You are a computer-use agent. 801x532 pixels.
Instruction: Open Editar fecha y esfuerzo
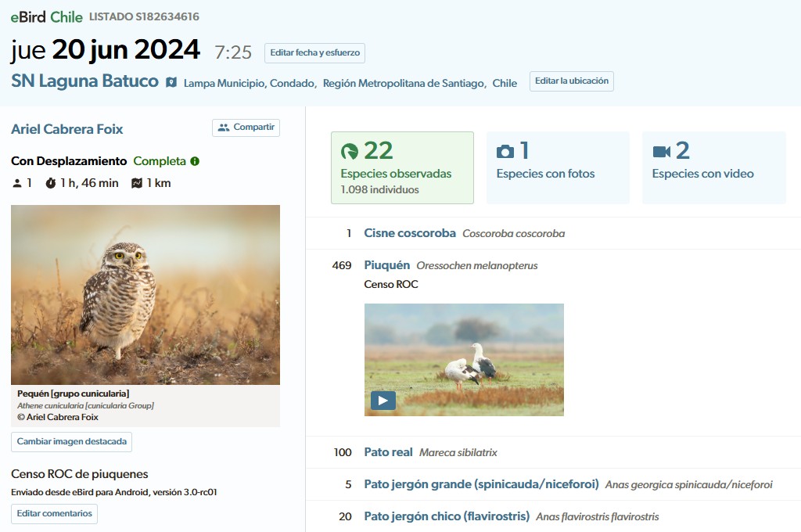tap(314, 53)
